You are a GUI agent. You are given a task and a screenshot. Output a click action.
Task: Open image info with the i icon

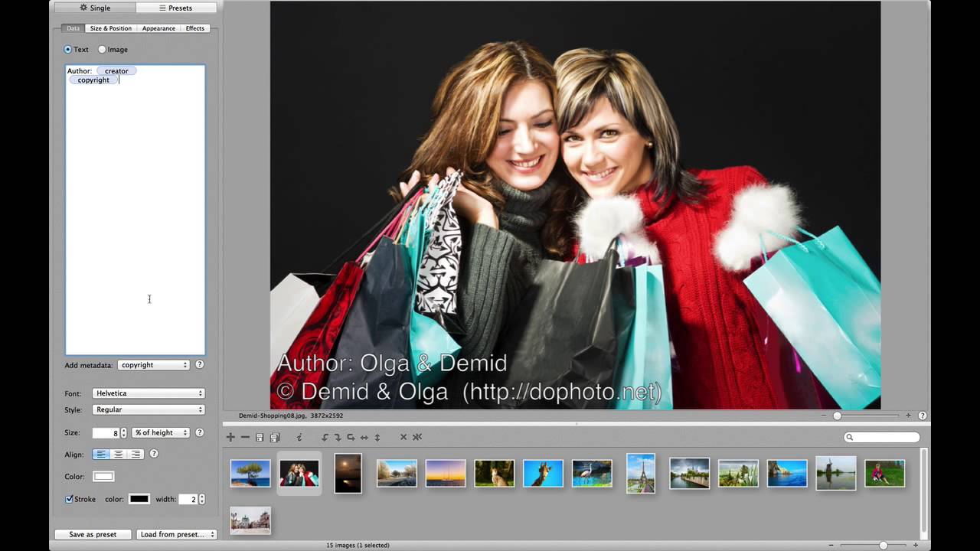pos(299,437)
